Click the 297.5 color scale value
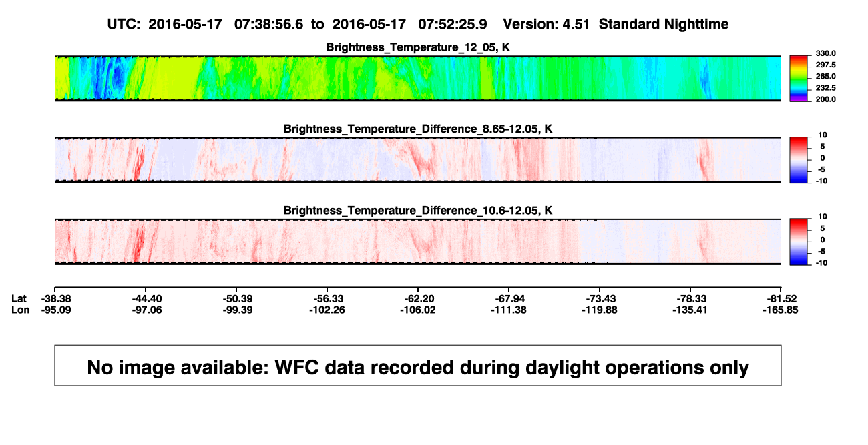 (825, 65)
